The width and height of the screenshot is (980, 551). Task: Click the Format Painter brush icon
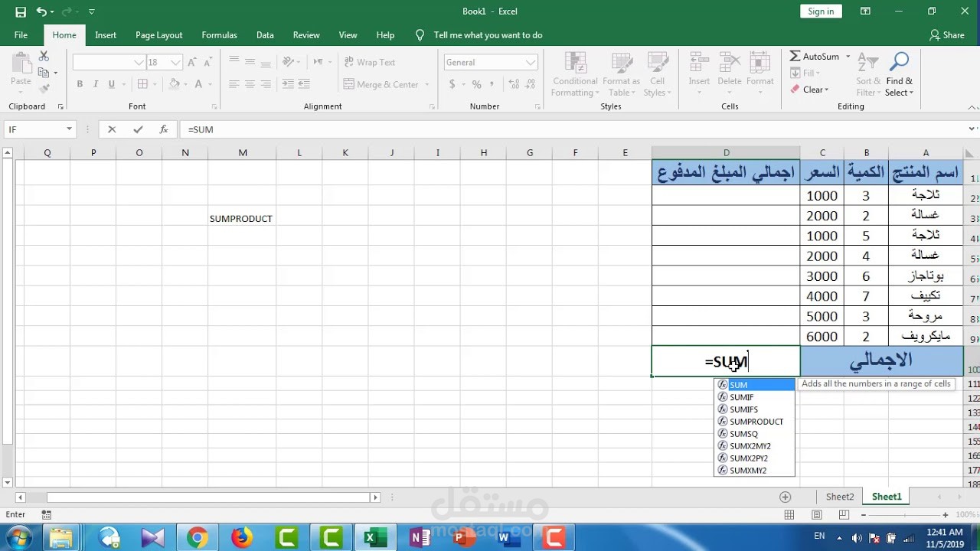pyautogui.click(x=44, y=88)
